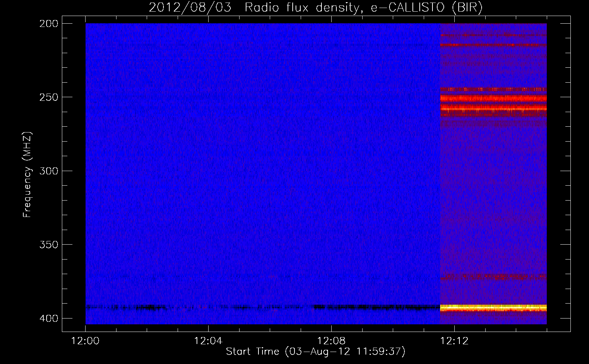Click the dark black band near 393 MHz

[263, 308]
